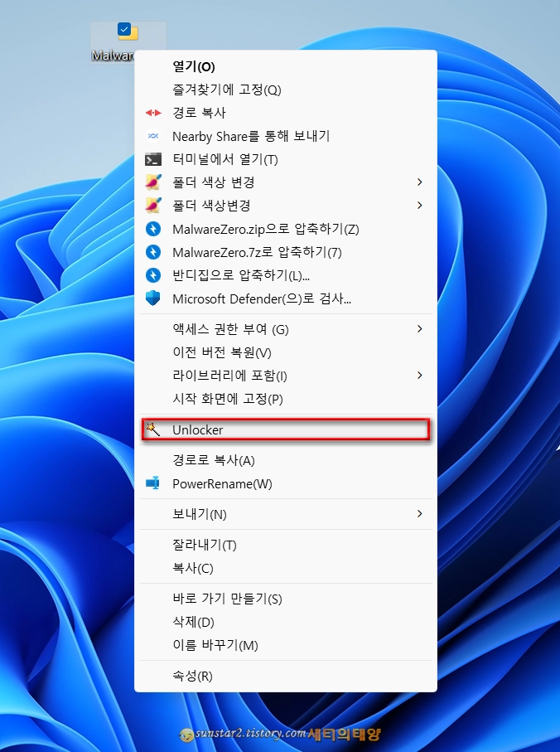560x752 pixels.
Task: Click the 폴더 색상 변경 menu label
Action: (x=213, y=182)
